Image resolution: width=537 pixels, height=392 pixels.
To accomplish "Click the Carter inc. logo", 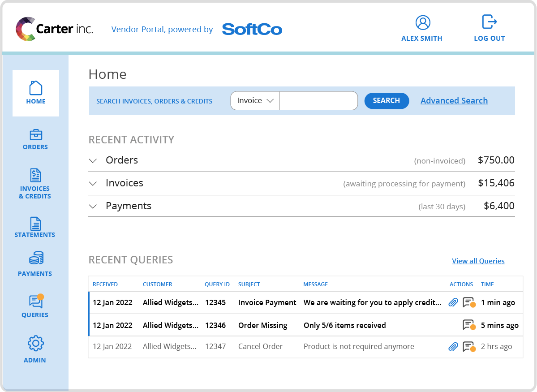I will [54, 28].
